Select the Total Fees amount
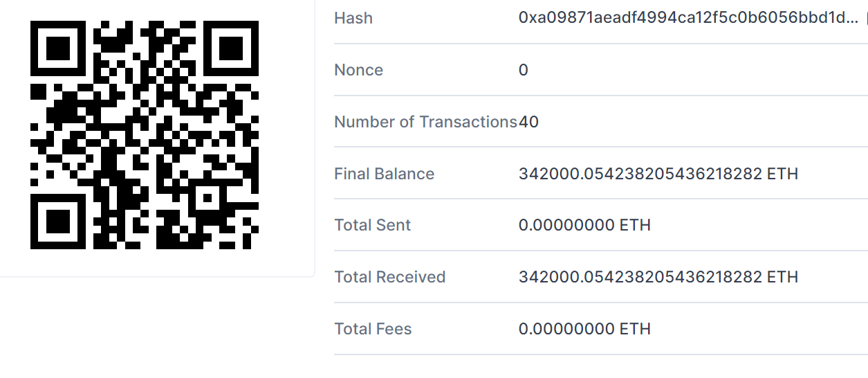The image size is (868, 378). (567, 329)
